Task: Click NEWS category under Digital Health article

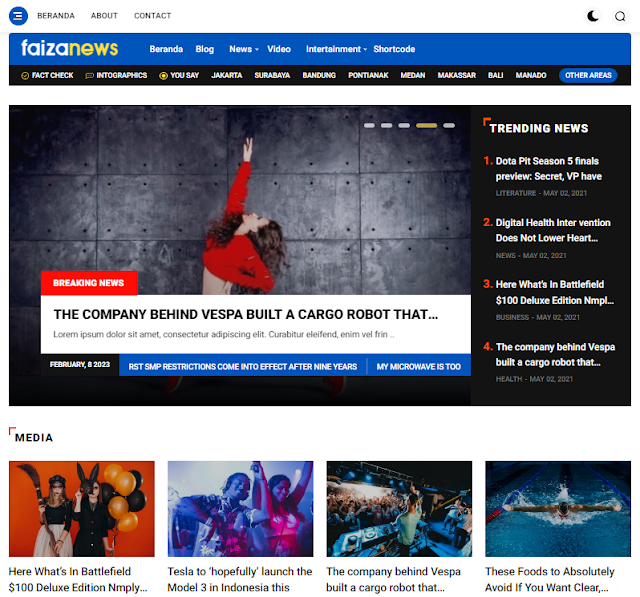Action: (x=505, y=255)
